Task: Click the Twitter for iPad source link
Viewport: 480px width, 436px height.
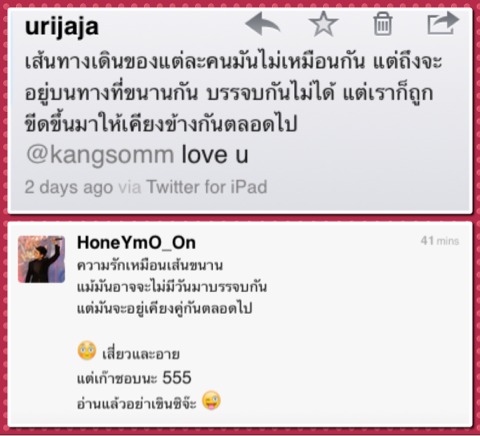Action: (207, 187)
